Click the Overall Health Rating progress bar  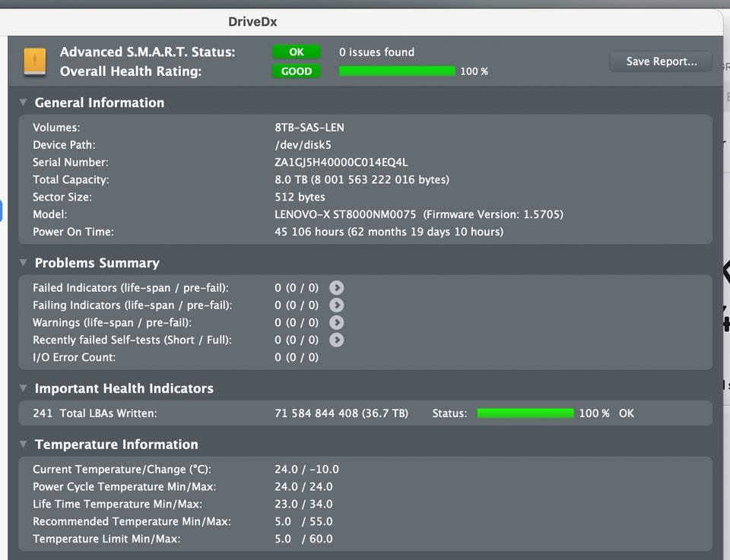coord(397,71)
